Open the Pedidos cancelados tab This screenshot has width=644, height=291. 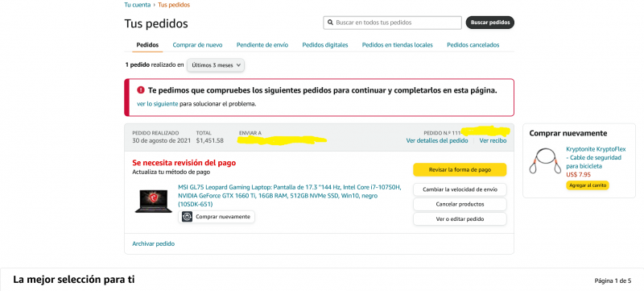coord(473,45)
